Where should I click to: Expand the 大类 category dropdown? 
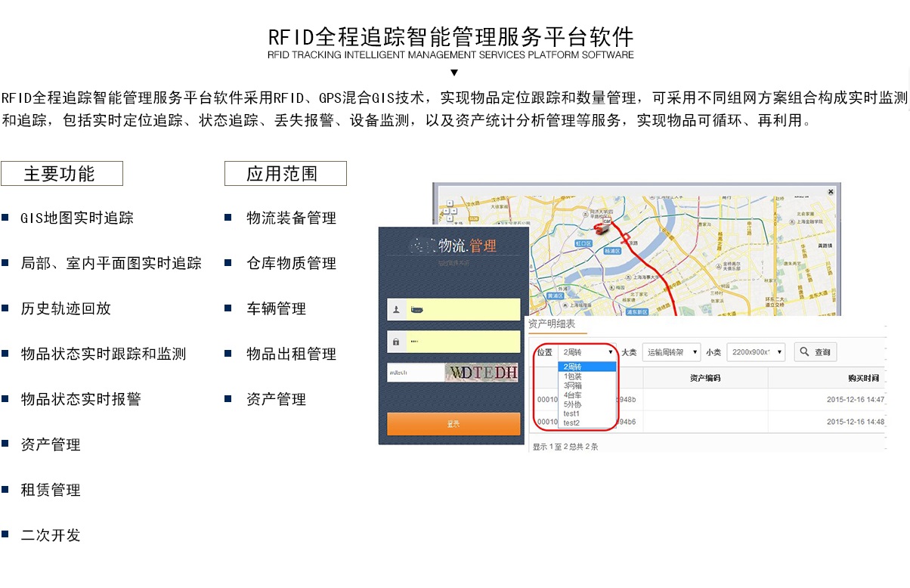point(672,352)
